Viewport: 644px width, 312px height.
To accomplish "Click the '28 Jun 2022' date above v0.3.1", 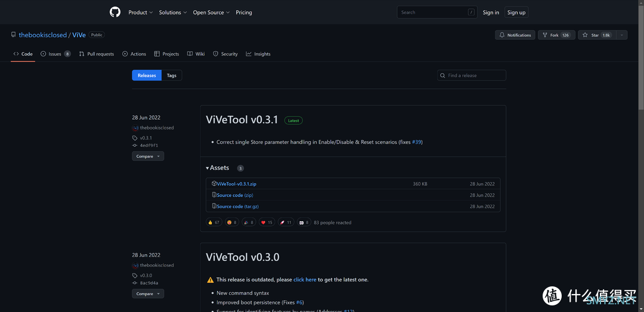I will (x=146, y=117).
